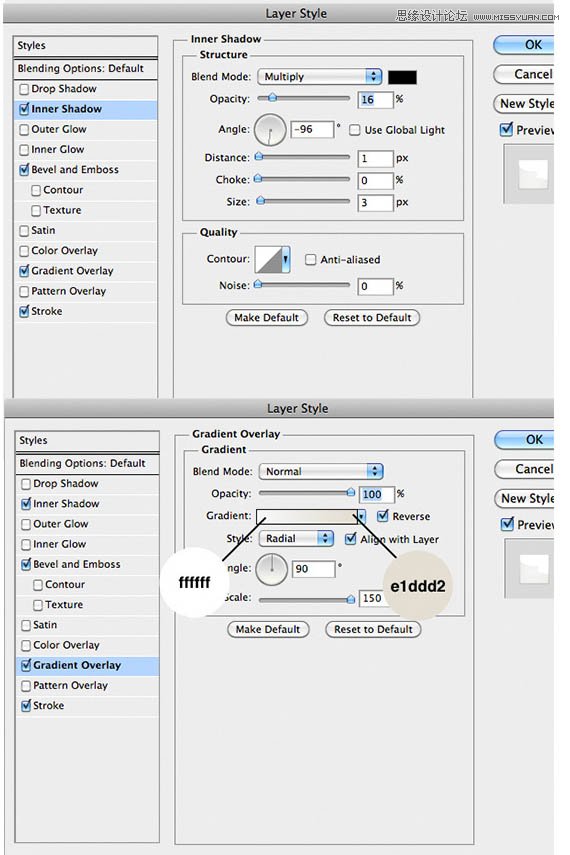Enable Contour sub-option in upper dialog
This screenshot has height=855, width=570.
click(36, 190)
